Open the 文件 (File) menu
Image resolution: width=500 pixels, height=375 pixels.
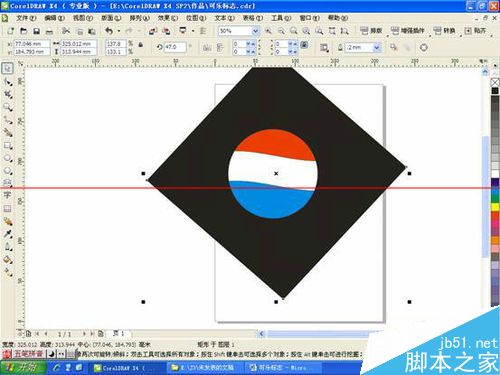click(26, 18)
